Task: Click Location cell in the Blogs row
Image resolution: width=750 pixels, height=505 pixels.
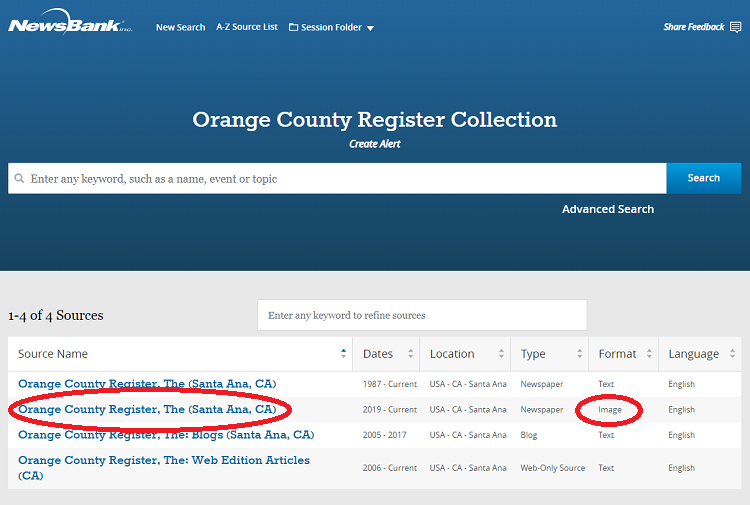Action: pyautogui.click(x=468, y=435)
